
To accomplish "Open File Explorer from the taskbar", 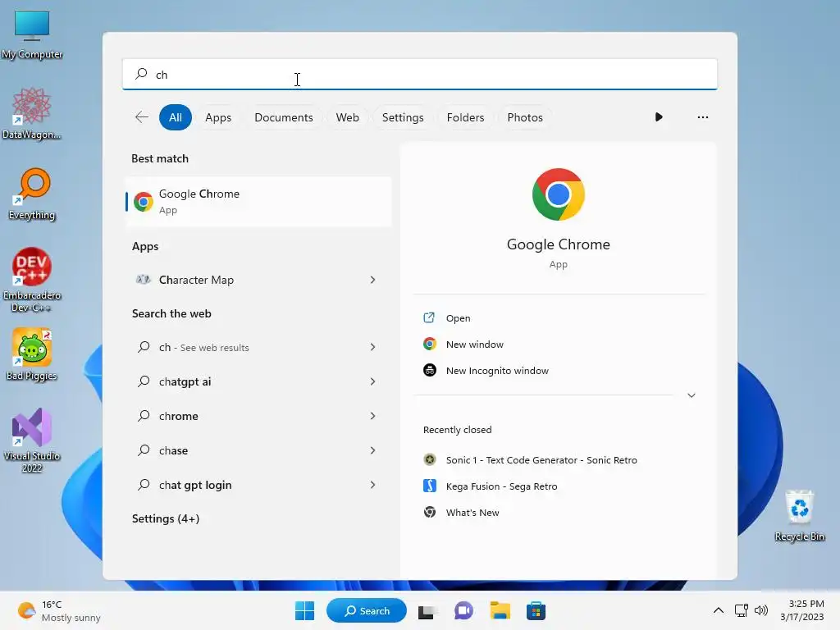I will [x=500, y=610].
